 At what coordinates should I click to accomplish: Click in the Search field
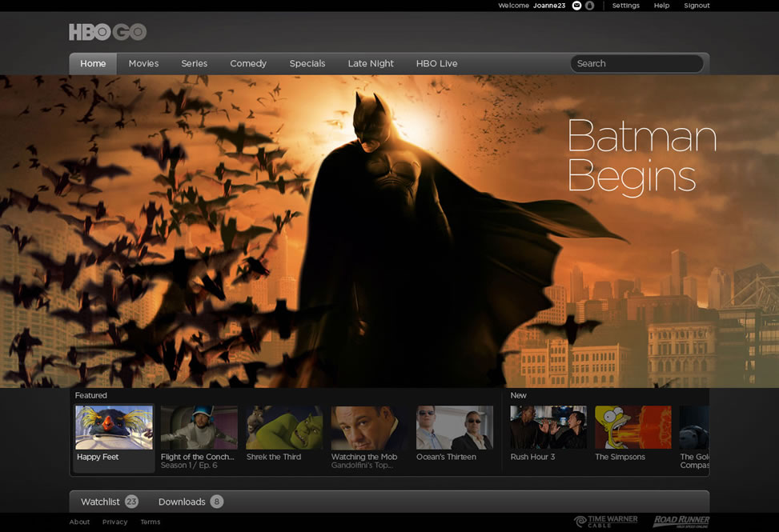pyautogui.click(x=636, y=64)
